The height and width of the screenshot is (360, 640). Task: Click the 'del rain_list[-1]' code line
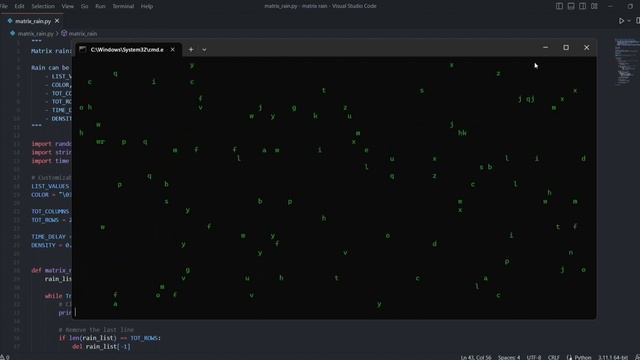101,347
